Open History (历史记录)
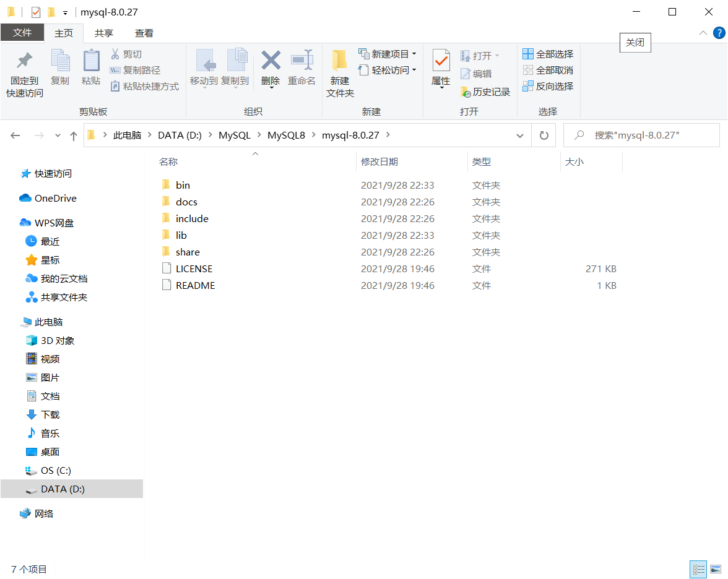This screenshot has height=579, width=728. click(485, 92)
